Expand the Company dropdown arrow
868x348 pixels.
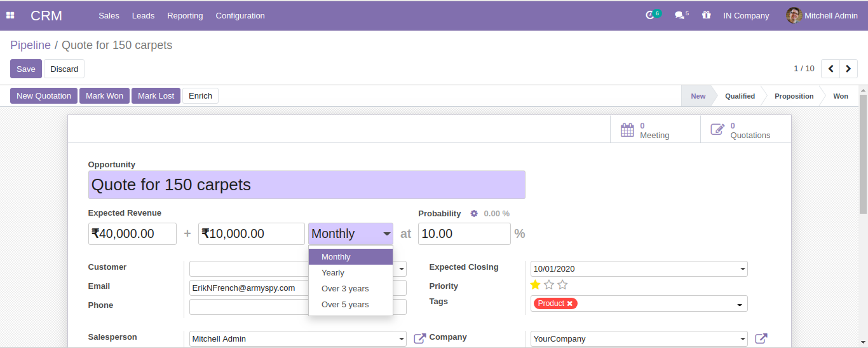(743, 339)
